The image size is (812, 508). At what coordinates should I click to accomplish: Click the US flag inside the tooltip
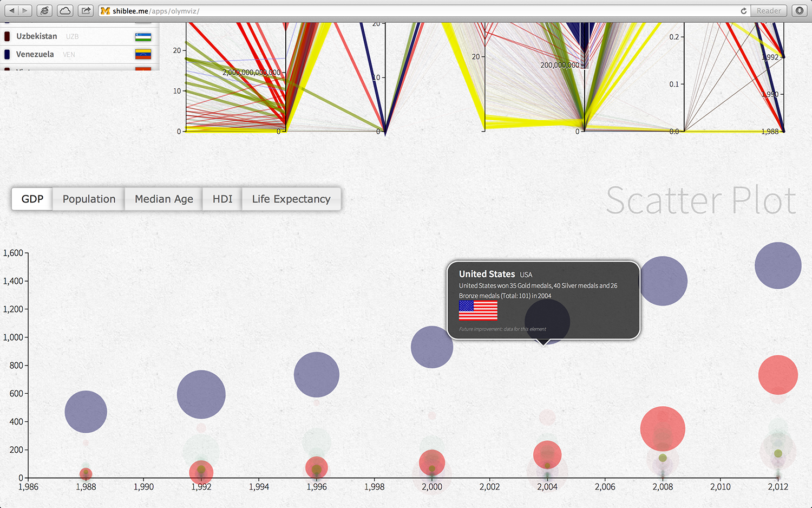tap(478, 310)
